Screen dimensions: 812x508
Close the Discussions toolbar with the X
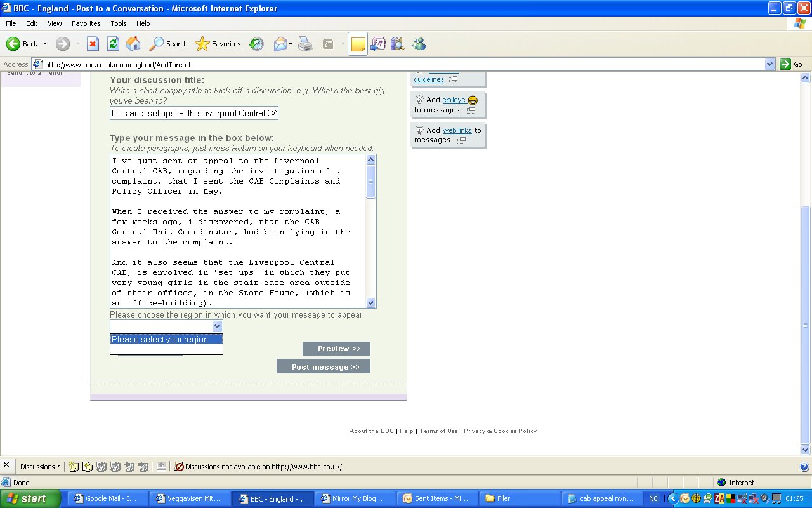coord(6,465)
